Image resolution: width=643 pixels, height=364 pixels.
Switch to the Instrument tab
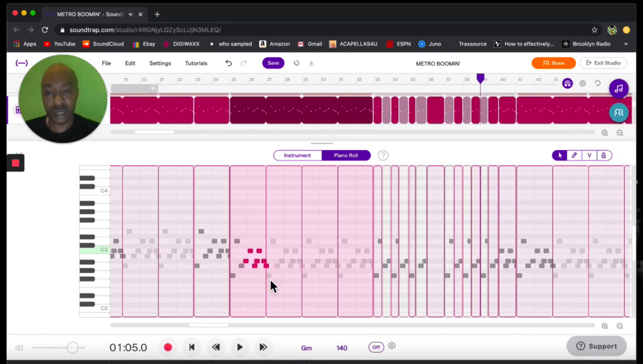tap(297, 155)
